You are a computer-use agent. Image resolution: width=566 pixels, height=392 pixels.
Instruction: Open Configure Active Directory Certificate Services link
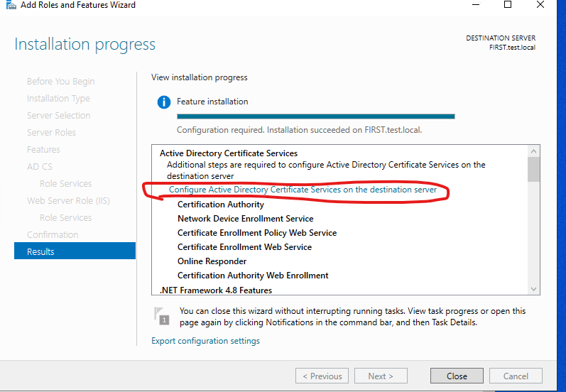303,190
